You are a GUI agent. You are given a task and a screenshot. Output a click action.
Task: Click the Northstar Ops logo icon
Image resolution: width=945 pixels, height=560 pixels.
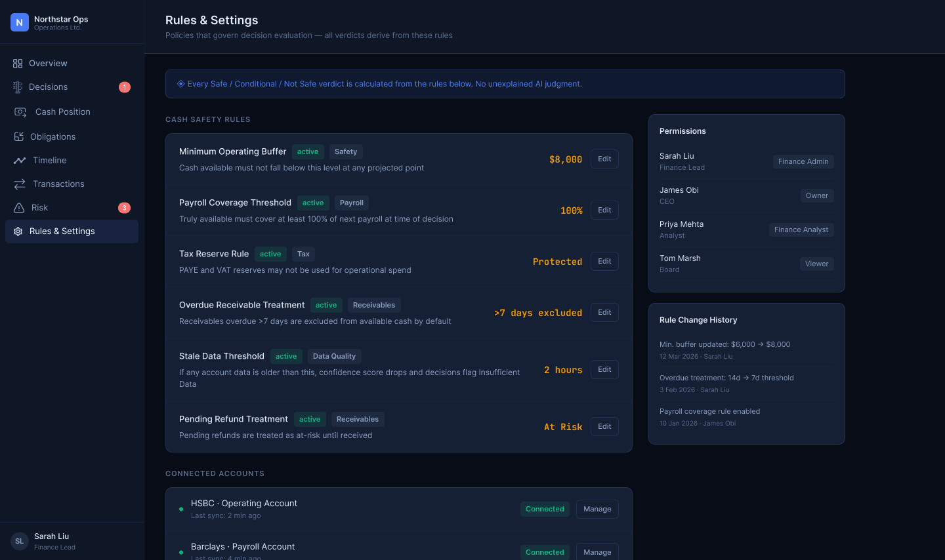pyautogui.click(x=20, y=22)
